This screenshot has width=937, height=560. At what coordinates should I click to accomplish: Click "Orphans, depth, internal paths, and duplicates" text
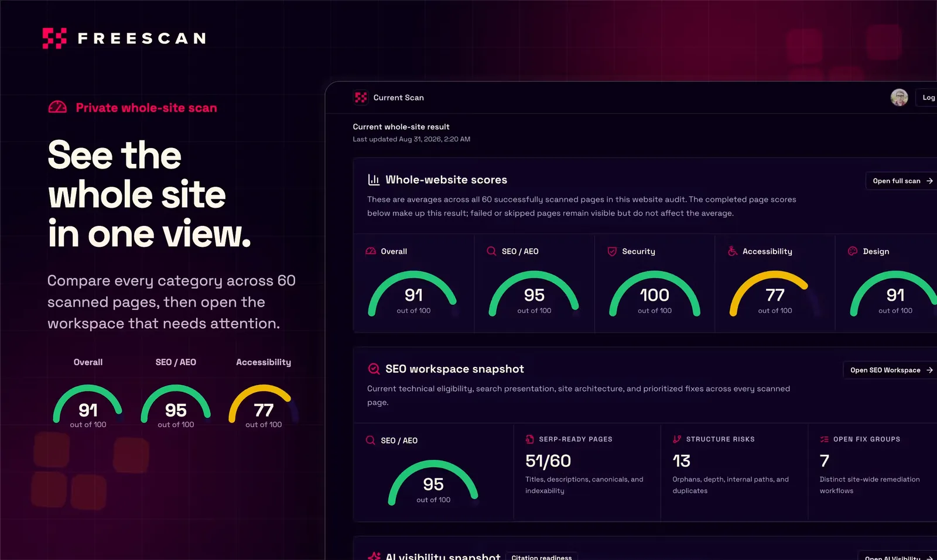pos(731,485)
